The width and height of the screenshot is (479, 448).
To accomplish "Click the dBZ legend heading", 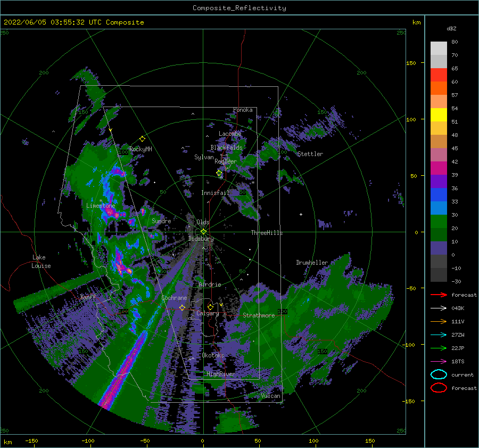I will coord(451,29).
